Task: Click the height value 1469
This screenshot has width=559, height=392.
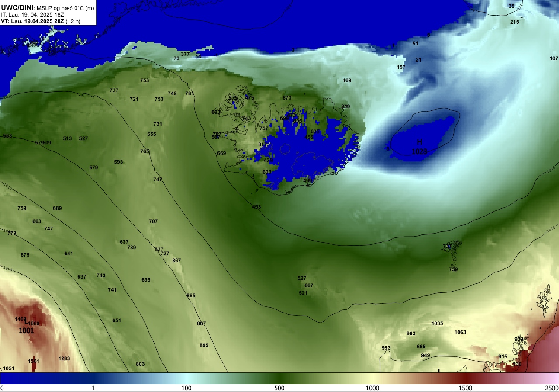Action: (21, 319)
